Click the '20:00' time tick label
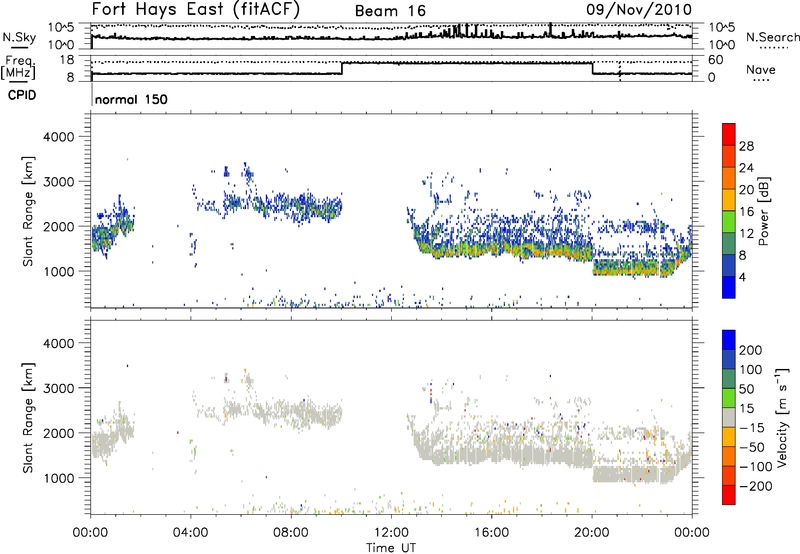This screenshot has height=554, width=800. [591, 533]
